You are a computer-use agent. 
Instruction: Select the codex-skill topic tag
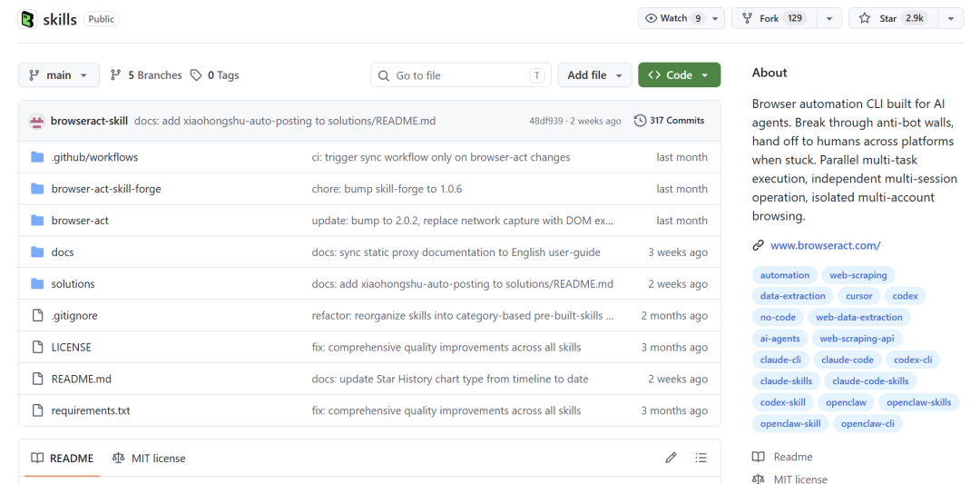(782, 402)
